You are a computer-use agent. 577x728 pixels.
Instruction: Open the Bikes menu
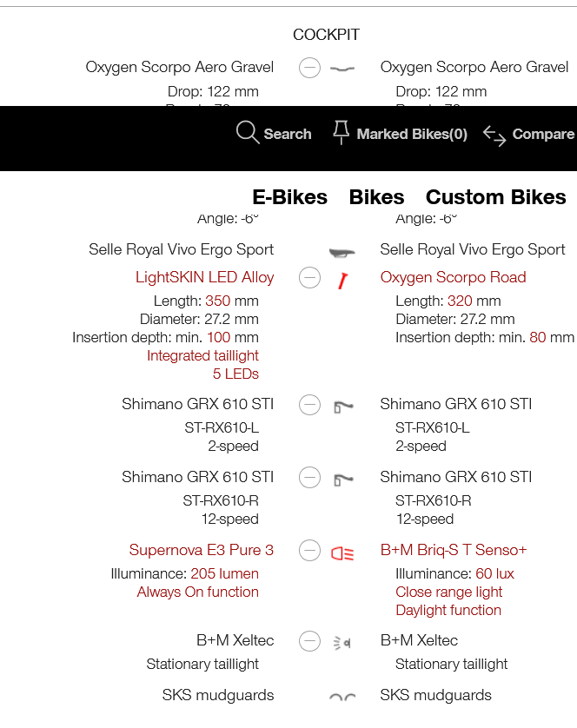pyautogui.click(x=377, y=197)
